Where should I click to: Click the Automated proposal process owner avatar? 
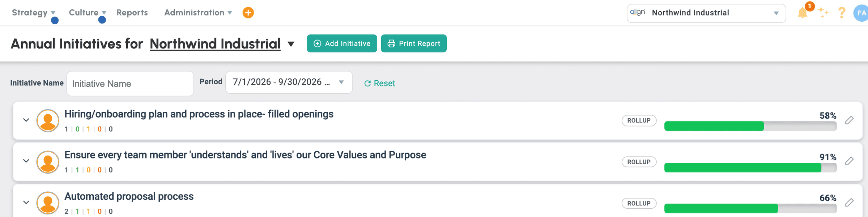pos(48,203)
